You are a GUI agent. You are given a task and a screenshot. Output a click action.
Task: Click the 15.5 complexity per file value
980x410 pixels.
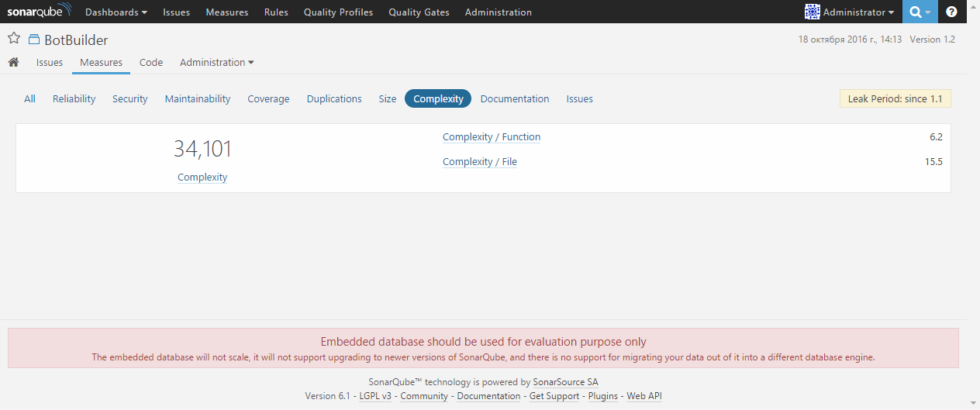pos(933,162)
